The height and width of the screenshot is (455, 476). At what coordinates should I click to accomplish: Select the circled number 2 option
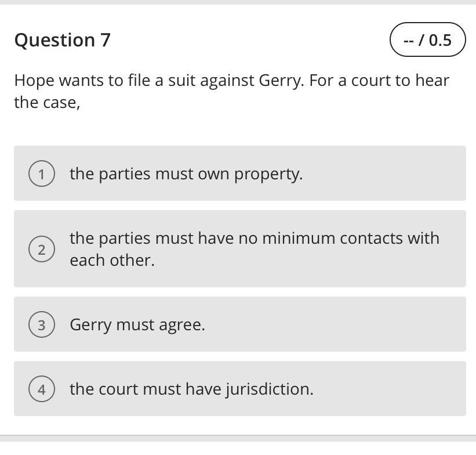(41, 250)
